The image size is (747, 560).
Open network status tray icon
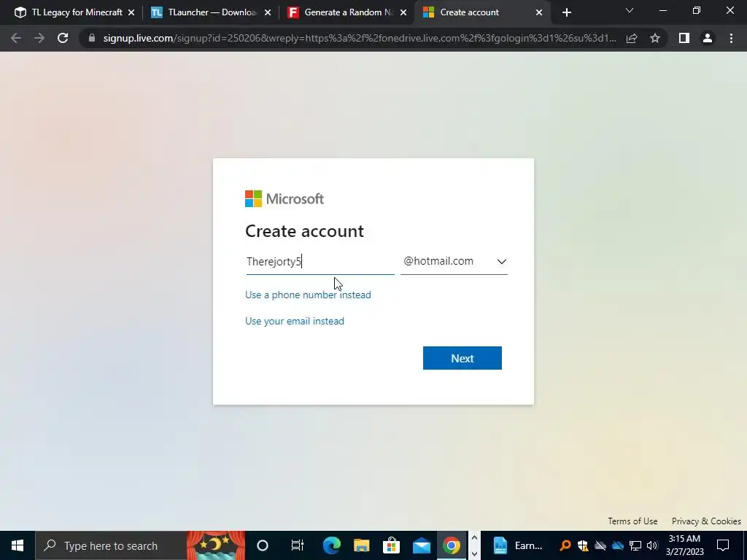pyautogui.click(x=635, y=545)
